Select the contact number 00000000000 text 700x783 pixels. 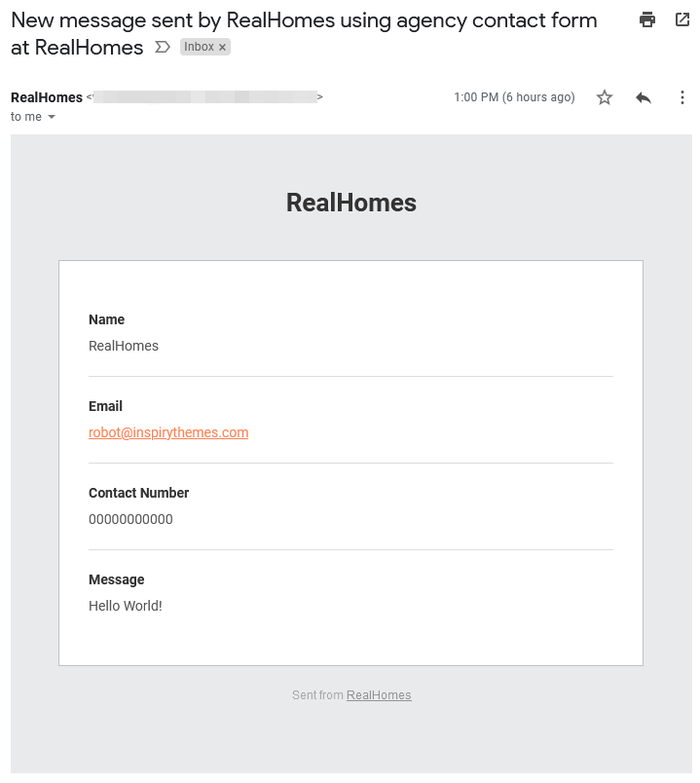pos(130,519)
